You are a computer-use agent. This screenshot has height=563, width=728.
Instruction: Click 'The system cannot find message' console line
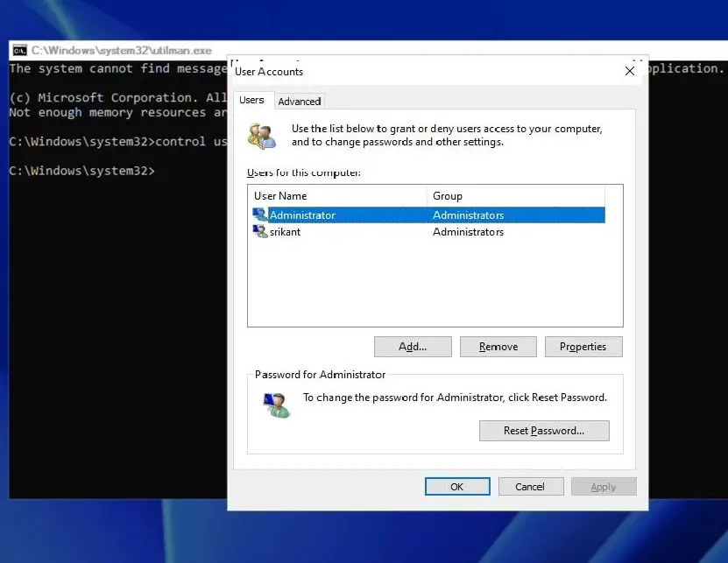click(118, 68)
